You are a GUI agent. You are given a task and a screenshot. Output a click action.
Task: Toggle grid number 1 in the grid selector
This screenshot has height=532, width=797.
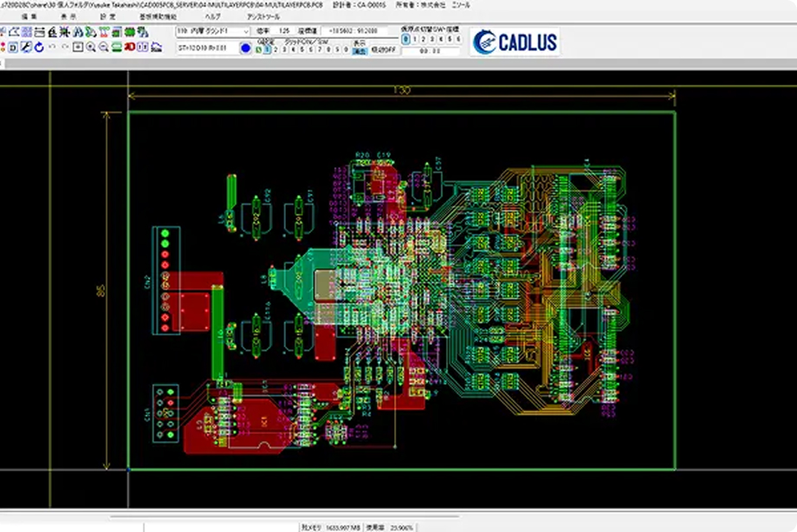(x=265, y=49)
